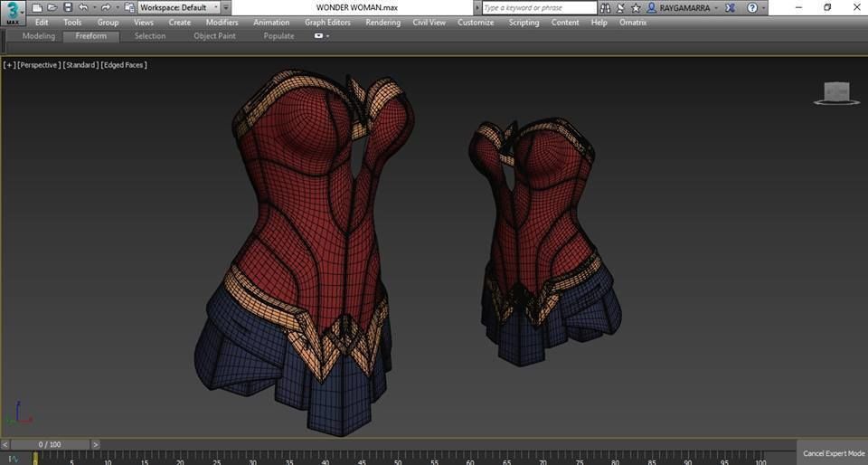This screenshot has width=868, height=465.
Task: Expand the quick access toolbar customize arrow
Action: 226,8
